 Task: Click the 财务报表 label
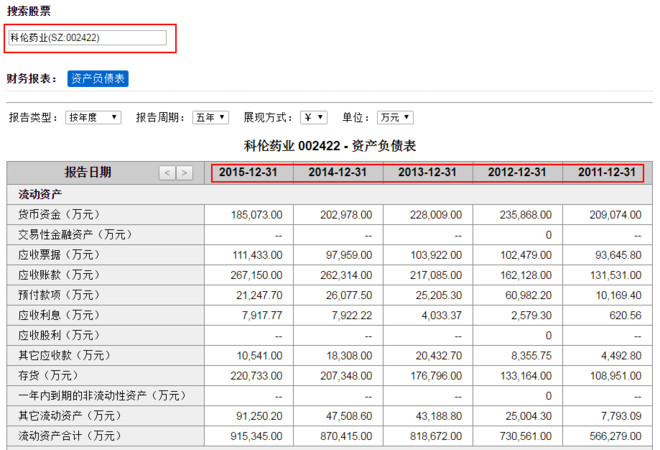point(32,79)
